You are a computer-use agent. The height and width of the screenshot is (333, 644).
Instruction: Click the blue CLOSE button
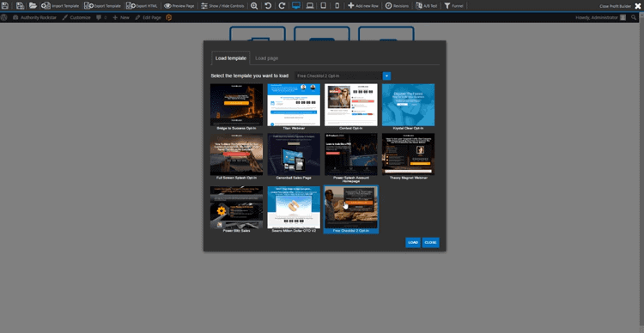click(x=430, y=243)
